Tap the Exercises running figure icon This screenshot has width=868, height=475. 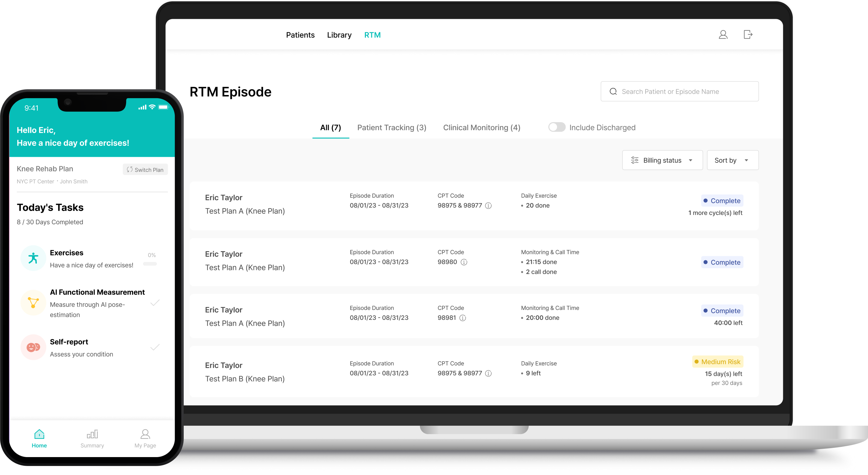[x=33, y=258]
